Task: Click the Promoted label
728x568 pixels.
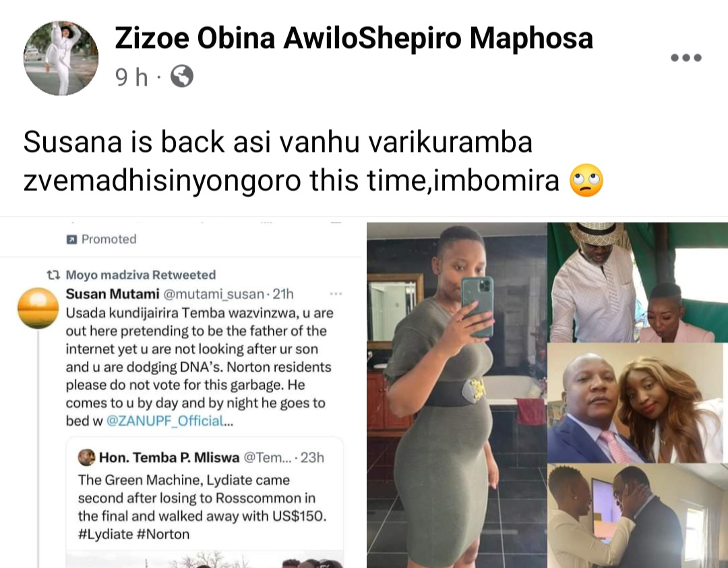Action: coord(109,239)
